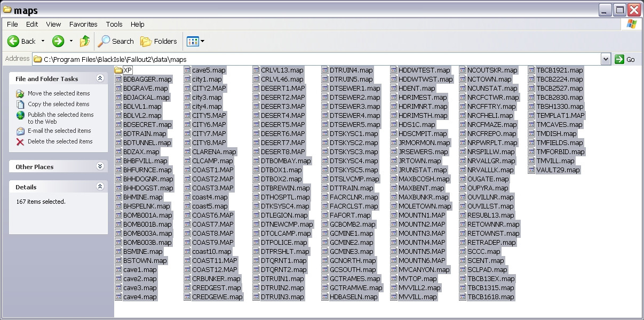This screenshot has height=320, width=644.
Task: Click the folder icon in window title bar
Action: tap(7, 10)
